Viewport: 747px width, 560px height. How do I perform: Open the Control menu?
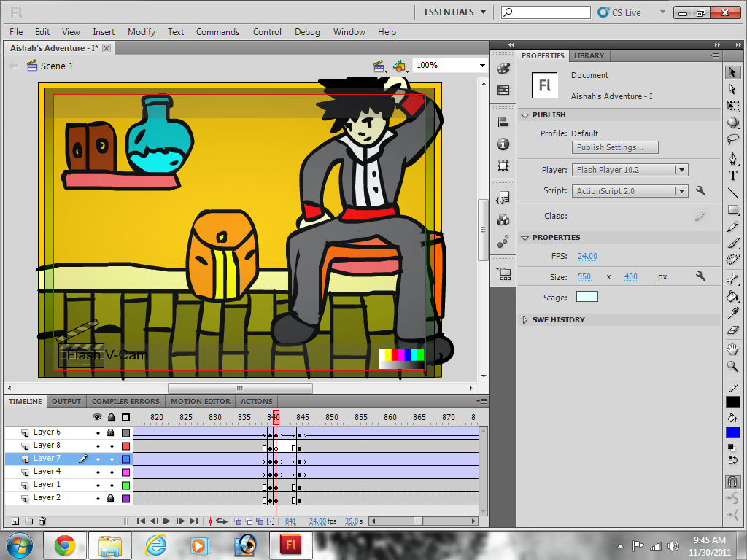267,32
